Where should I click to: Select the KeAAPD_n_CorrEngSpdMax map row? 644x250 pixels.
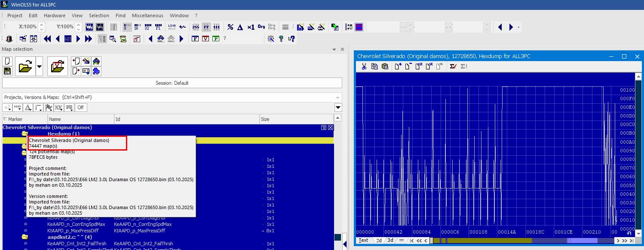pyautogui.click(x=168, y=224)
